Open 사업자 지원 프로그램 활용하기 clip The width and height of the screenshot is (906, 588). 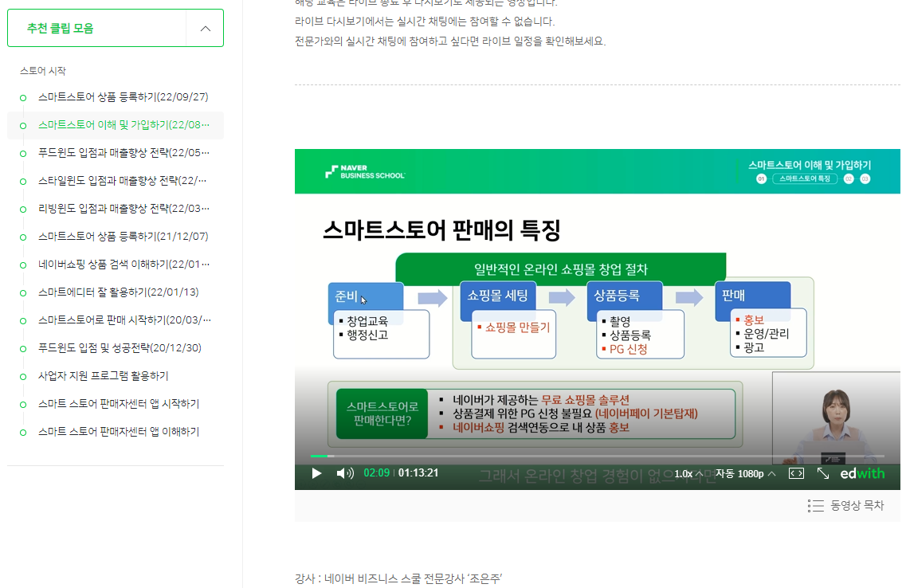104,376
